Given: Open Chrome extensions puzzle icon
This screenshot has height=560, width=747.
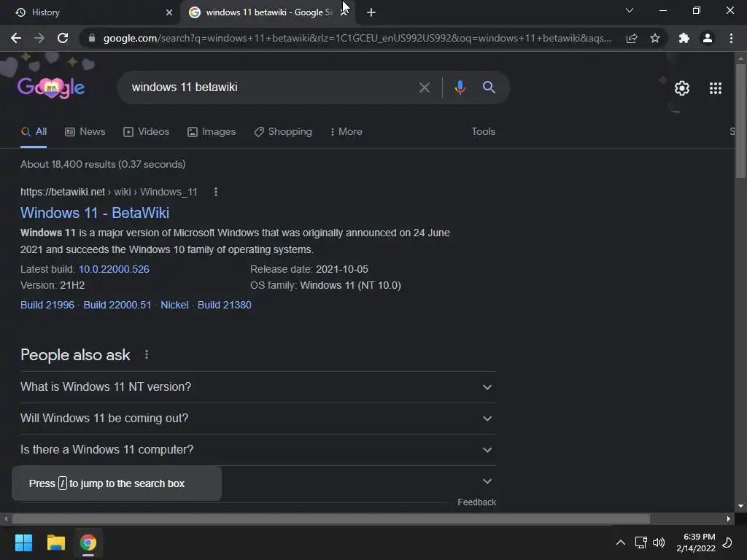Looking at the screenshot, I should tap(684, 38).
